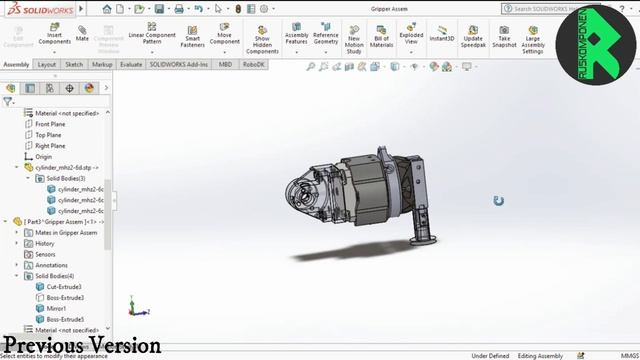Expand Mates in Gripper Assem

click(x=17, y=233)
